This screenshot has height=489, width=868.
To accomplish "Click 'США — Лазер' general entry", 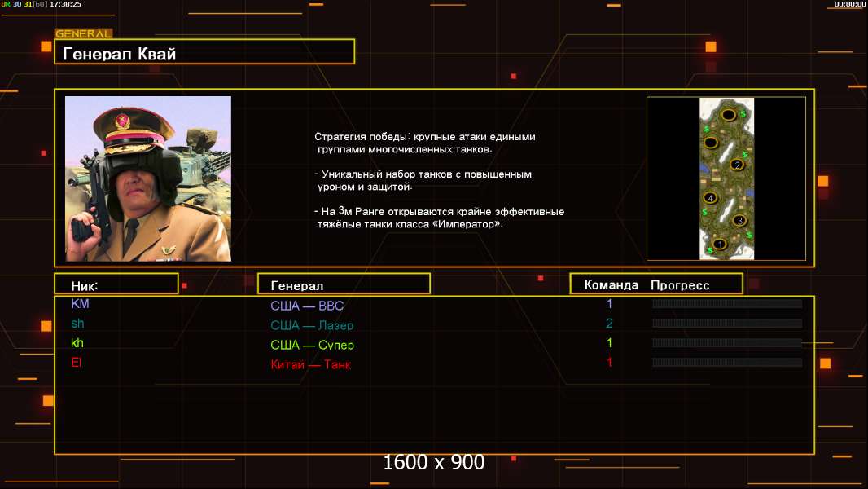I will click(312, 325).
